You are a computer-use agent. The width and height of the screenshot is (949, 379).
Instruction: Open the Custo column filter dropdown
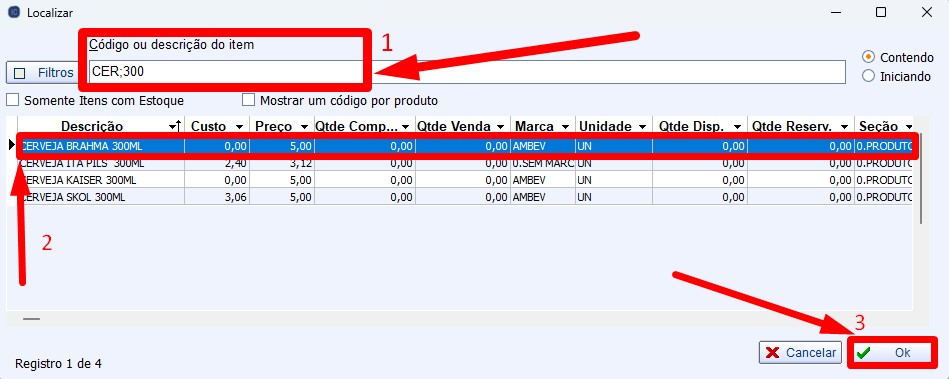240,127
